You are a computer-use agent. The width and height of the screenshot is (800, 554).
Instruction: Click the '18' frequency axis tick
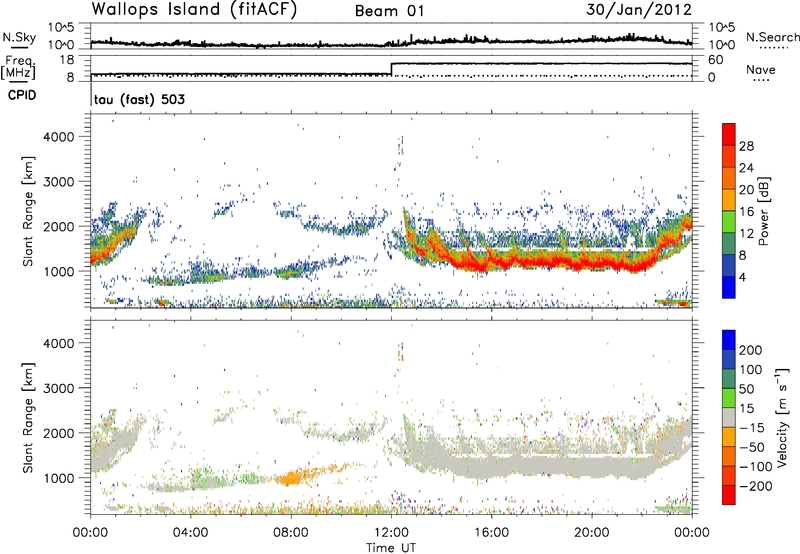pyautogui.click(x=67, y=60)
